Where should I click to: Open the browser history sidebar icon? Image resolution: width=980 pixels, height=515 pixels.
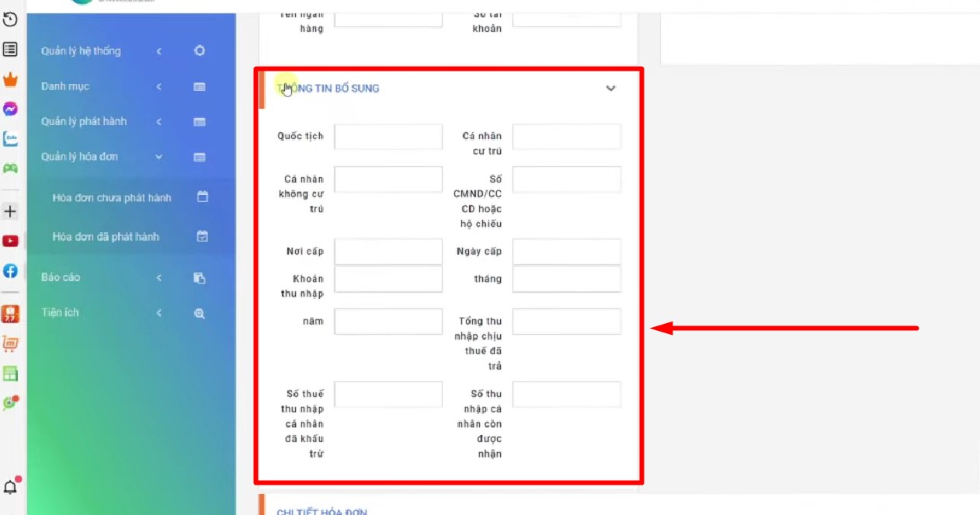[x=10, y=20]
